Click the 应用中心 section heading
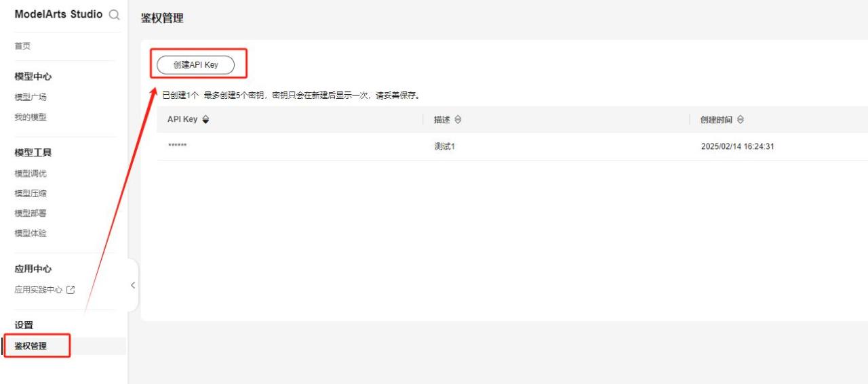The image size is (868, 384). pyautogui.click(x=33, y=269)
